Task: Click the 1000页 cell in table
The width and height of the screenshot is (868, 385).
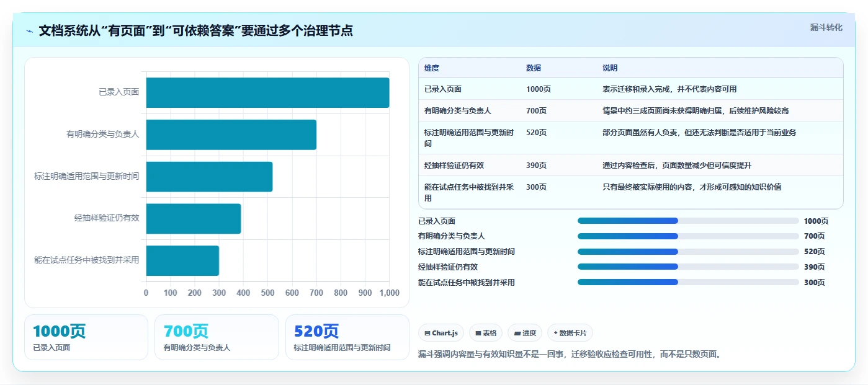Action: click(539, 89)
